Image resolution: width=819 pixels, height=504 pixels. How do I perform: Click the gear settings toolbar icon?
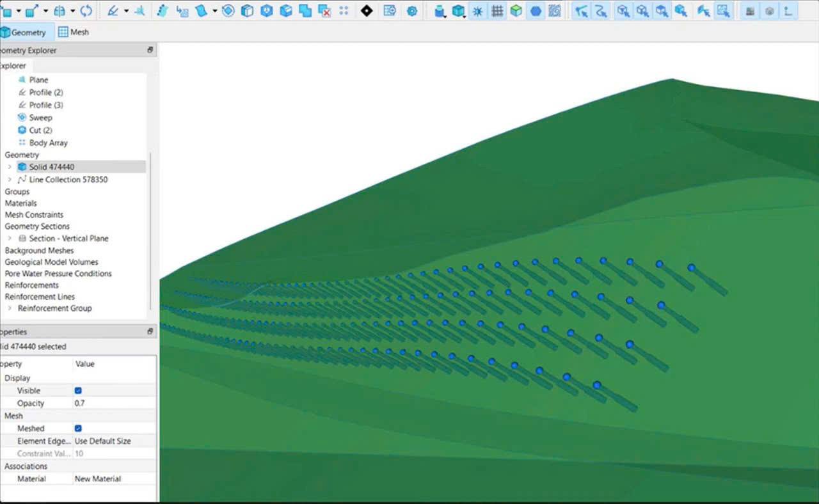point(412,11)
